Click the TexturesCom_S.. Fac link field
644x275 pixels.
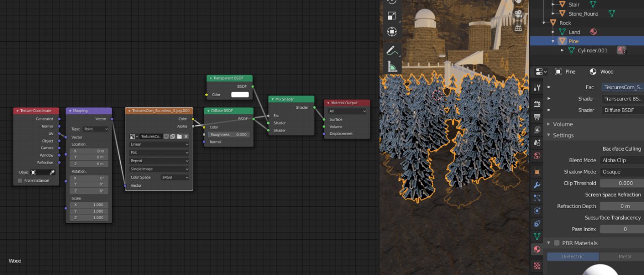tap(622, 87)
